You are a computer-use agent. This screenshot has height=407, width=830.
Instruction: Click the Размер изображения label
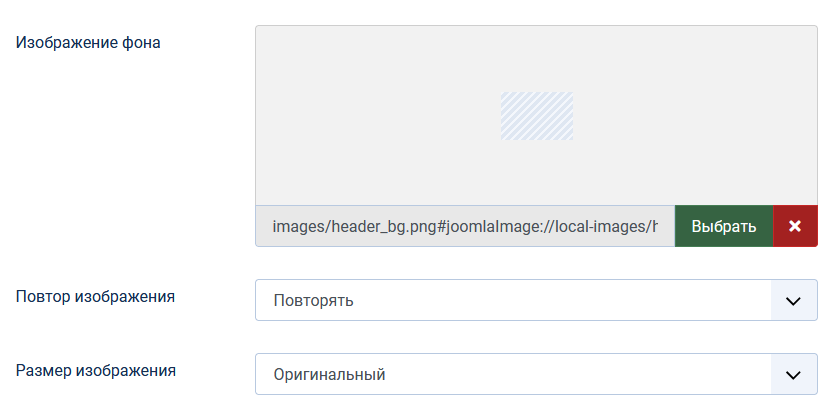point(96,370)
